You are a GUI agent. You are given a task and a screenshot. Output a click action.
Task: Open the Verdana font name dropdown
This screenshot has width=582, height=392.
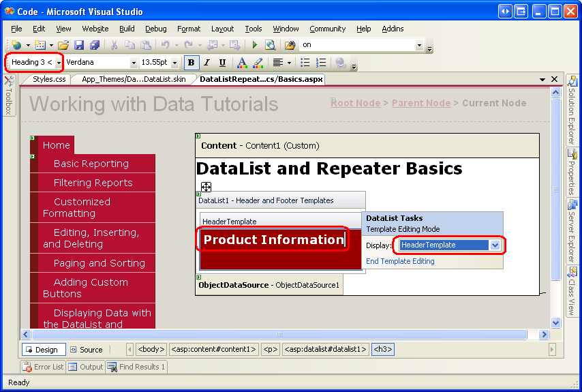pyautogui.click(x=134, y=63)
